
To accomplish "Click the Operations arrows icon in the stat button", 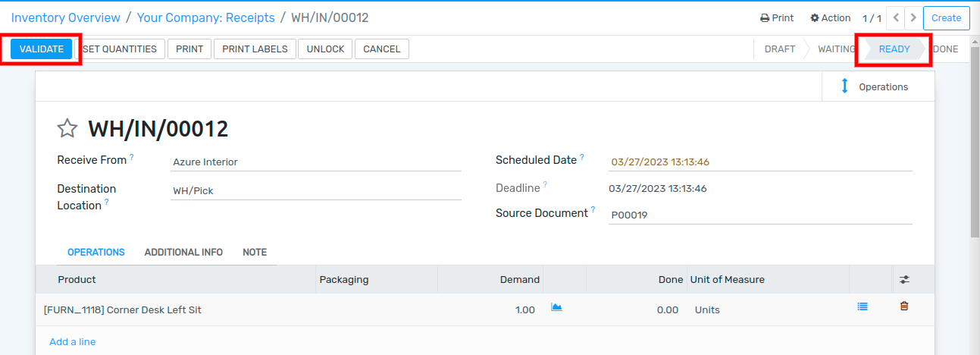I will (845, 86).
